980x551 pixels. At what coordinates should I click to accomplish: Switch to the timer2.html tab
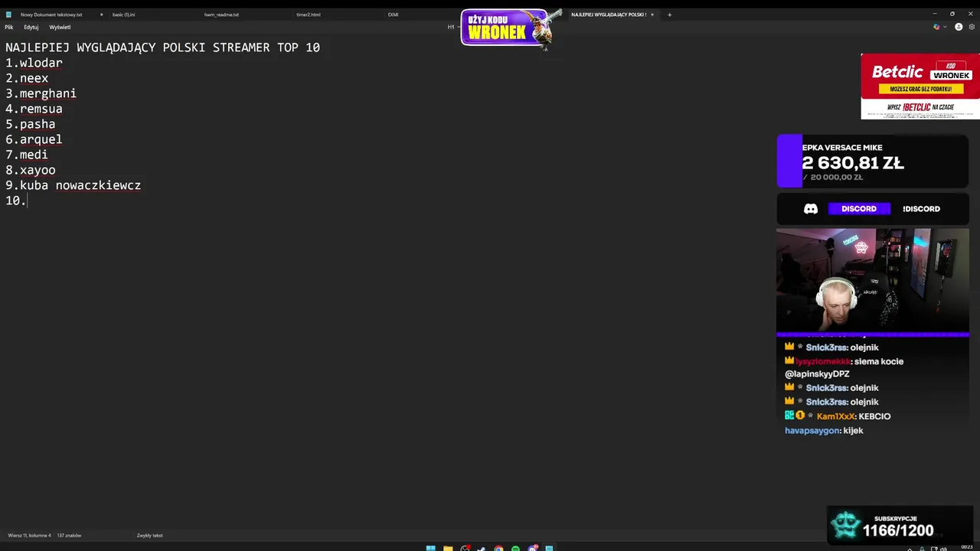click(309, 15)
